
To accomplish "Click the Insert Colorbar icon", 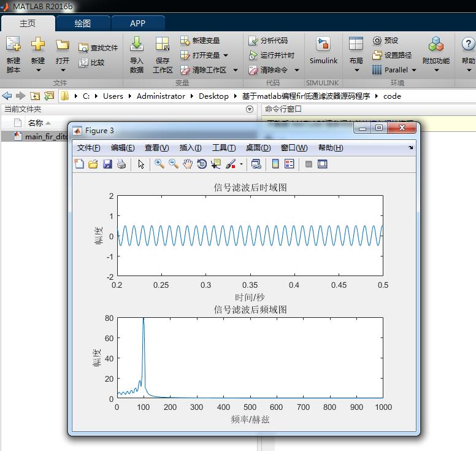I will pos(275,164).
